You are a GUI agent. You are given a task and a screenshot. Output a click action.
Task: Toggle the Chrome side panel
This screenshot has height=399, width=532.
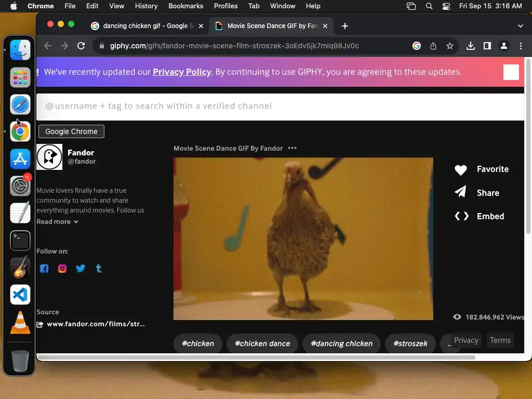[x=487, y=46]
